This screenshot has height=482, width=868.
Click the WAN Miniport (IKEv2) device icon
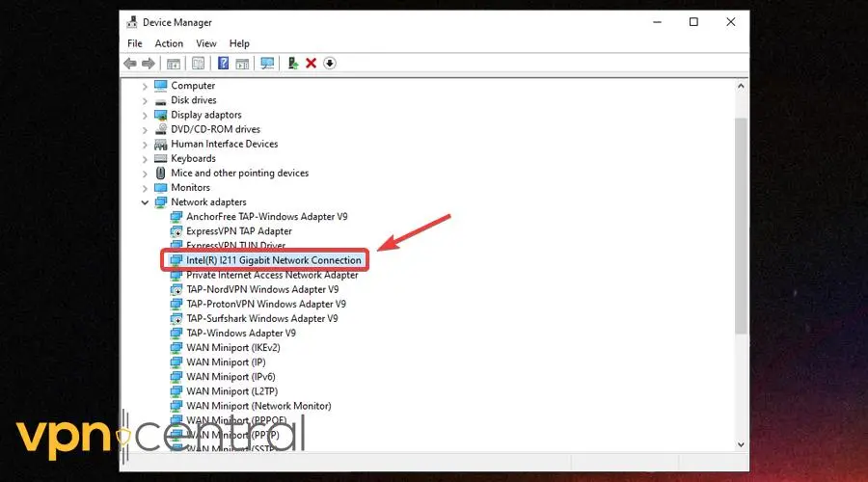coord(176,348)
